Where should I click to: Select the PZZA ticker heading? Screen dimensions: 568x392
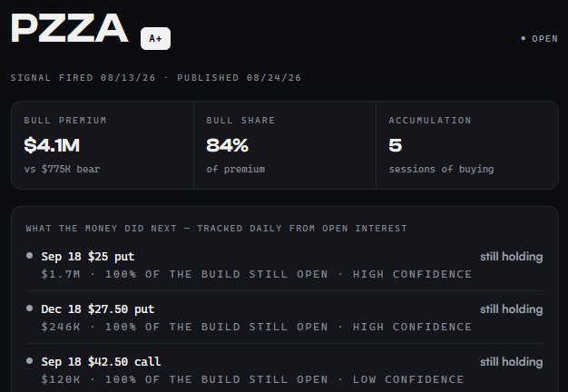pos(70,28)
